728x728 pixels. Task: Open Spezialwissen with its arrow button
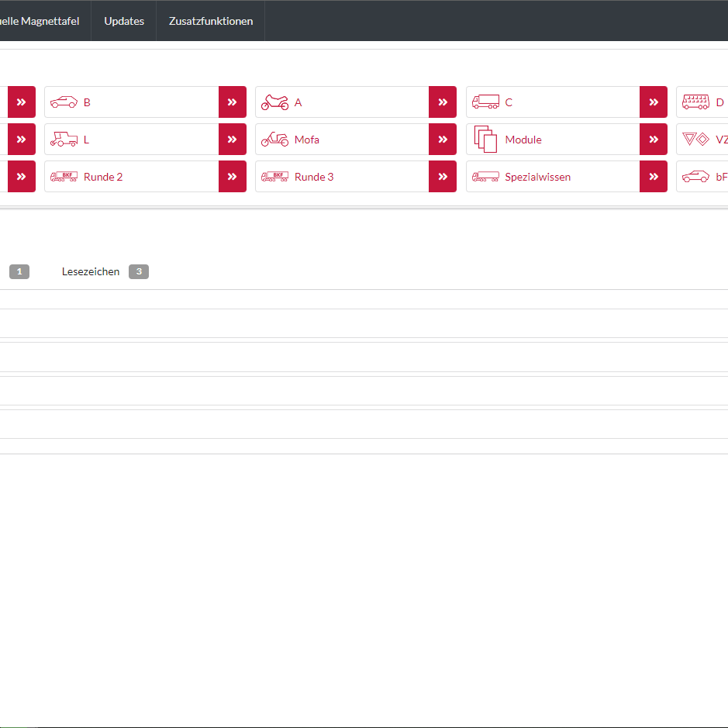click(654, 177)
